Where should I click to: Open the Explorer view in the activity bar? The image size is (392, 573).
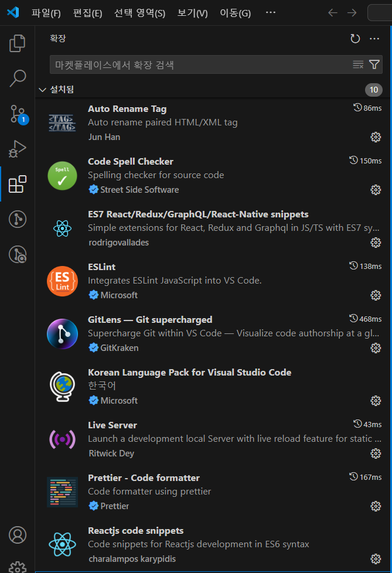[17, 43]
